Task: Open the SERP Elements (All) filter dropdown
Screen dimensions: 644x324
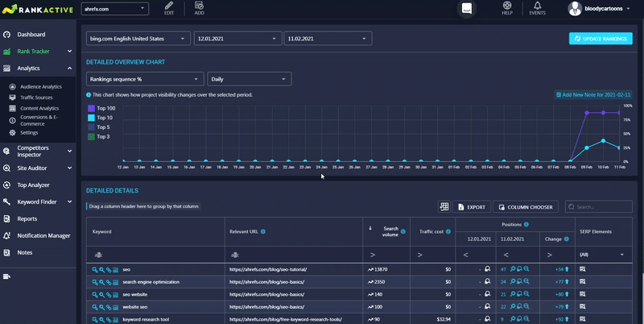Action: [603, 255]
